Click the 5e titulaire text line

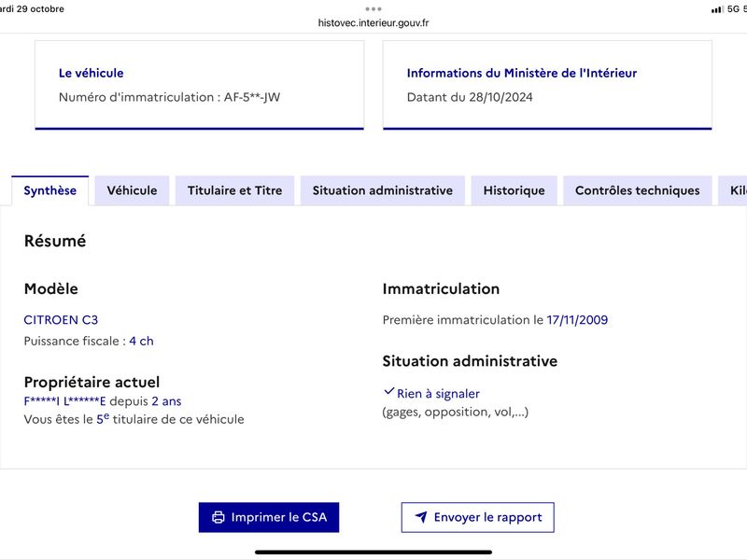point(134,419)
